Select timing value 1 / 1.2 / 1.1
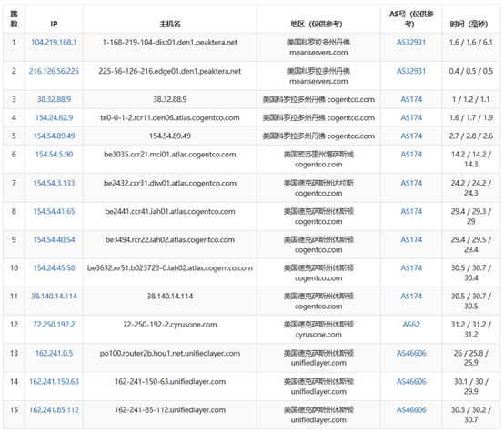Viewport: 504px width, 433px height. pos(470,99)
